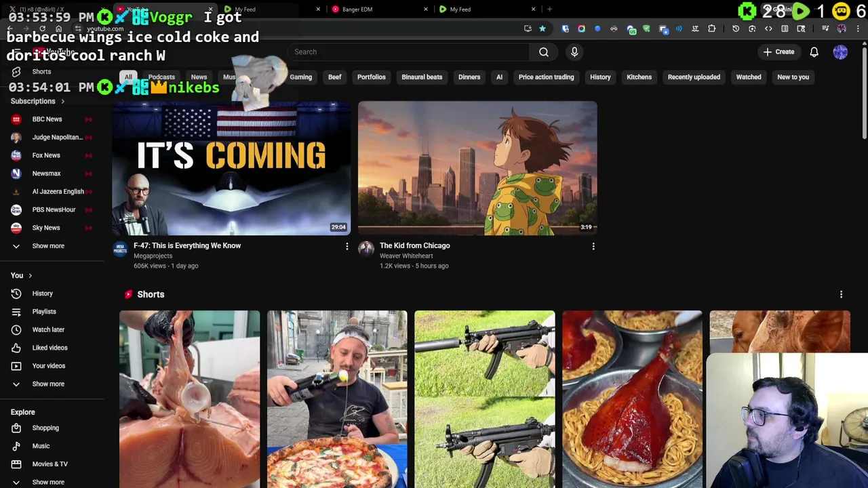Viewport: 868px width, 488px height.
Task: Click the code brackets toolbar icon
Action: (x=768, y=28)
